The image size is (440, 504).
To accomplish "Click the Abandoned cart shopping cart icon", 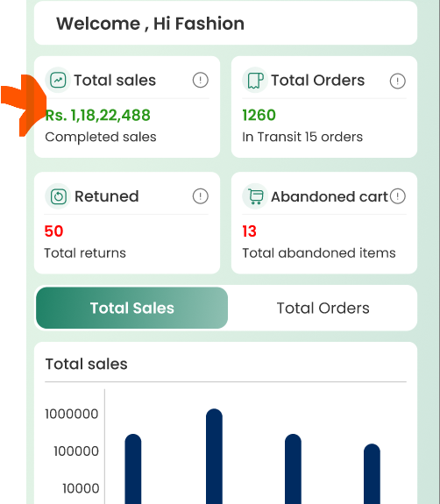I will [x=255, y=196].
